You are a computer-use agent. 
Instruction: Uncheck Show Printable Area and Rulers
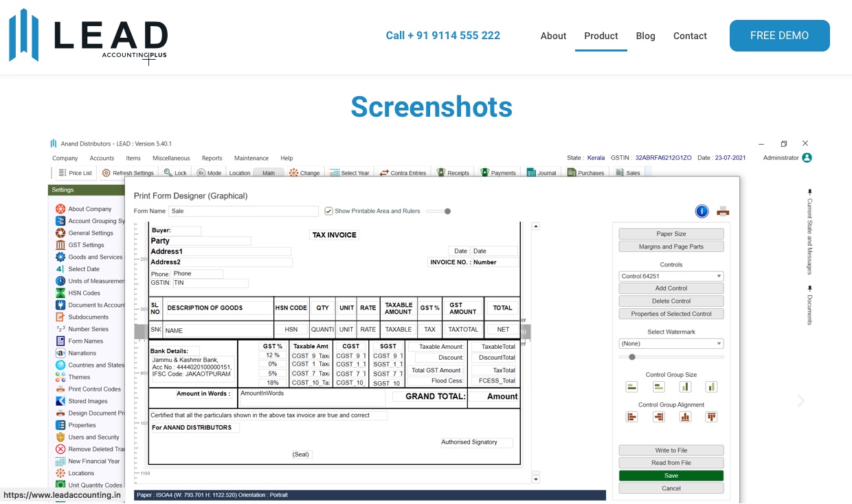coord(328,211)
